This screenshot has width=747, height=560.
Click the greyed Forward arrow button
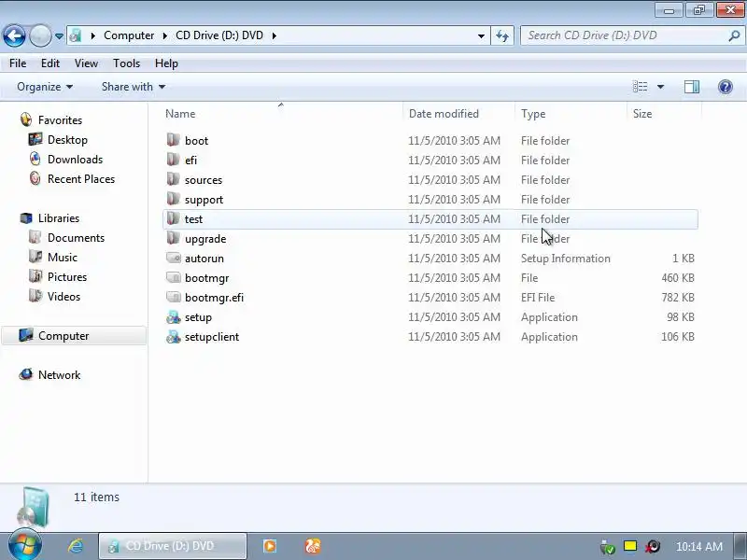point(40,35)
